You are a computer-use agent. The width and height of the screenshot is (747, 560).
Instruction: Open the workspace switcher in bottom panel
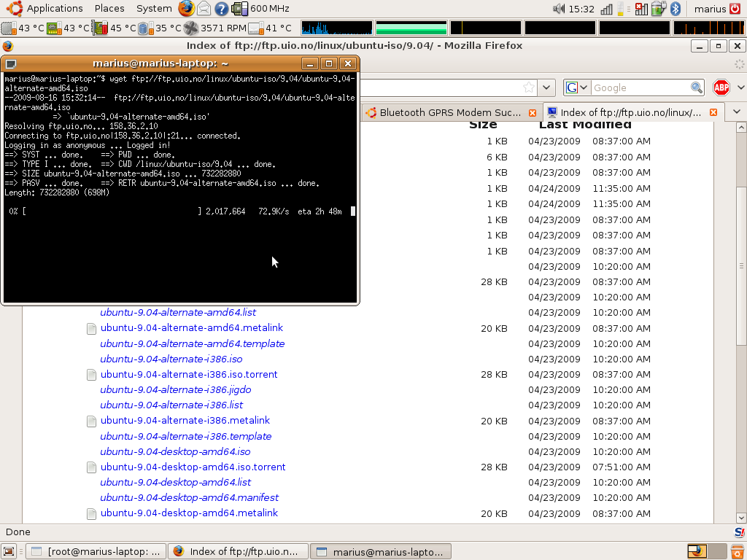pos(707,551)
